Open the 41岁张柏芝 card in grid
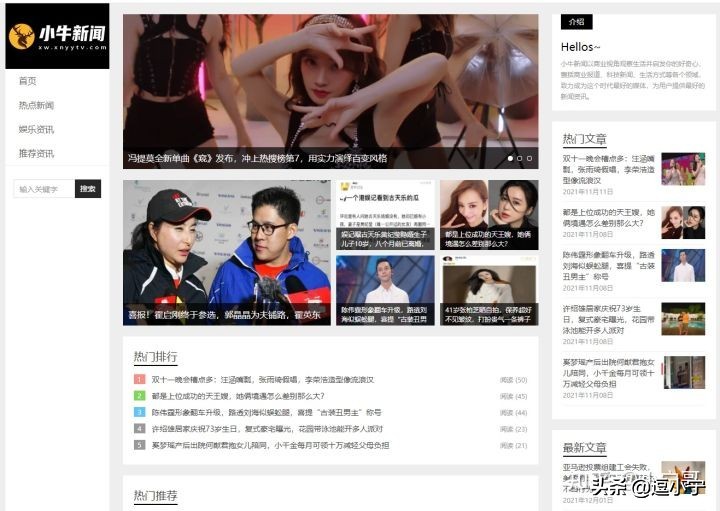 (489, 291)
